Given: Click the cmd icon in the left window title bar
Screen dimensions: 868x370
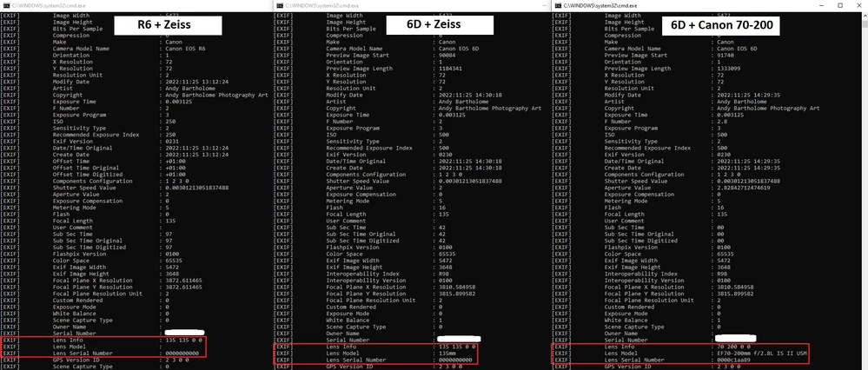Looking at the screenshot, I should 4,5.
